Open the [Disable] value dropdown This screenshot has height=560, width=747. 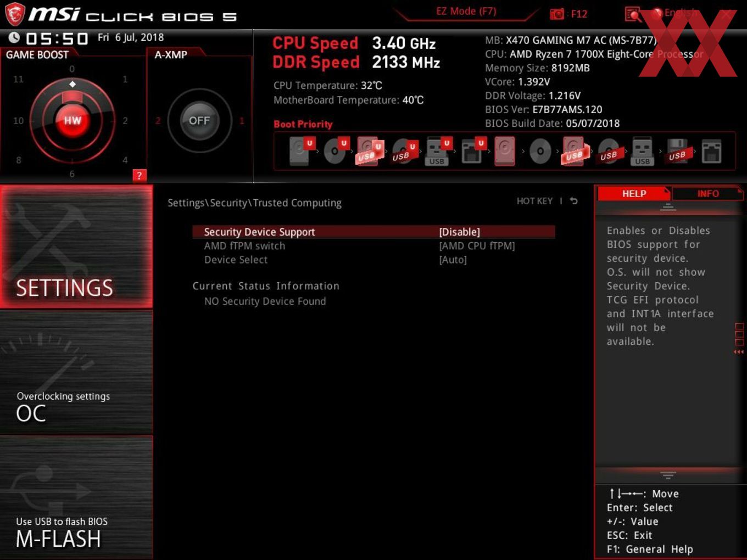(459, 232)
